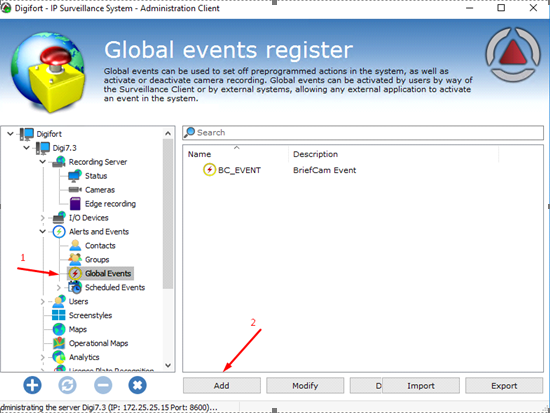Click the Maps globe icon
Screen dimensions: 550x413
click(x=59, y=329)
